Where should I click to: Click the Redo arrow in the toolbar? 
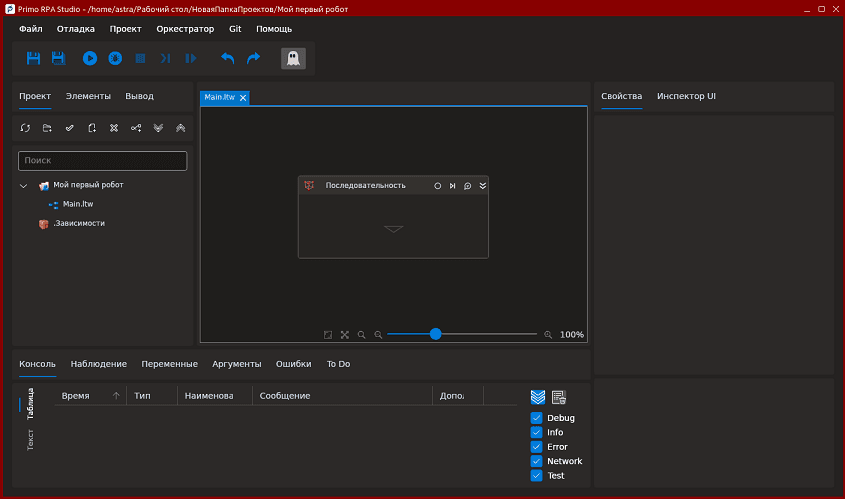click(x=253, y=59)
